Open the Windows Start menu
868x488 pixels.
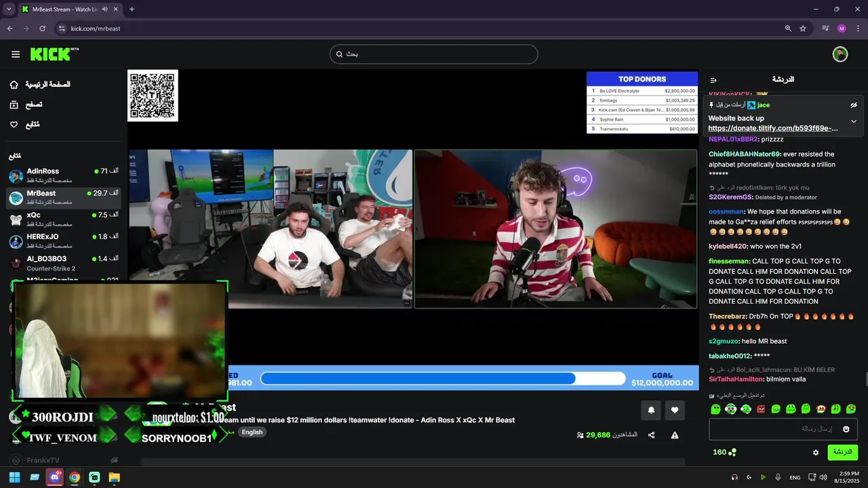[14, 477]
